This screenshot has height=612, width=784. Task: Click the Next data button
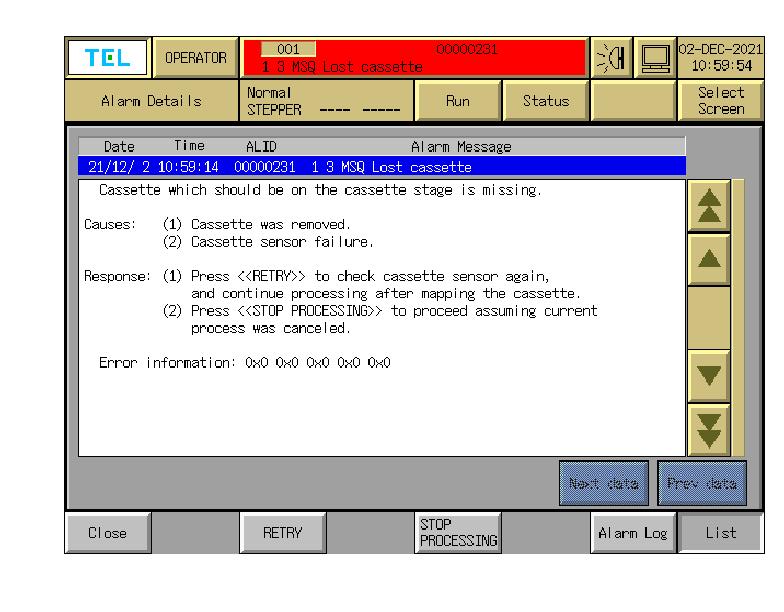[604, 483]
